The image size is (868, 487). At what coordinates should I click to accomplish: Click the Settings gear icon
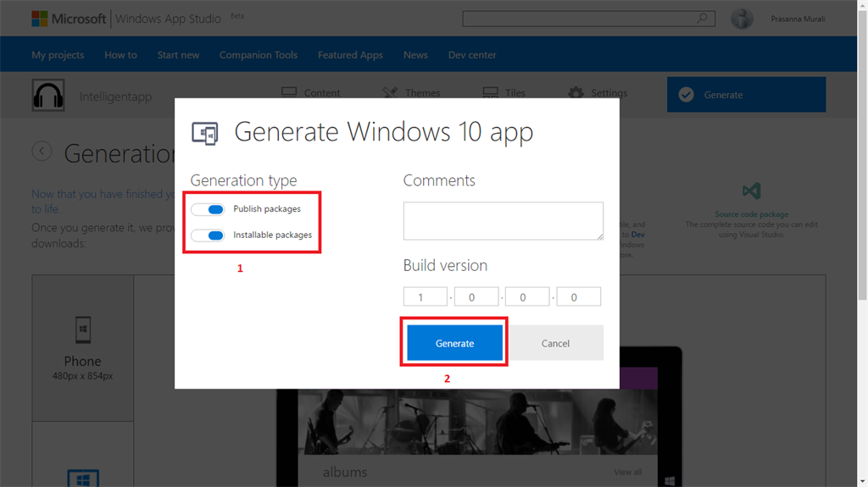click(576, 92)
